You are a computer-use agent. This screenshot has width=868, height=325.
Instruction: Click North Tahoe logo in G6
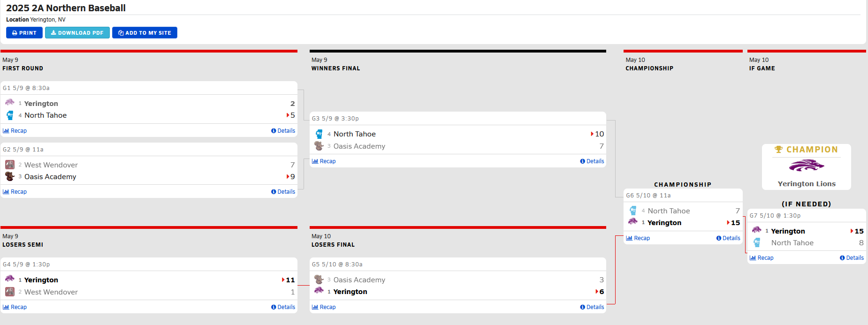633,211
